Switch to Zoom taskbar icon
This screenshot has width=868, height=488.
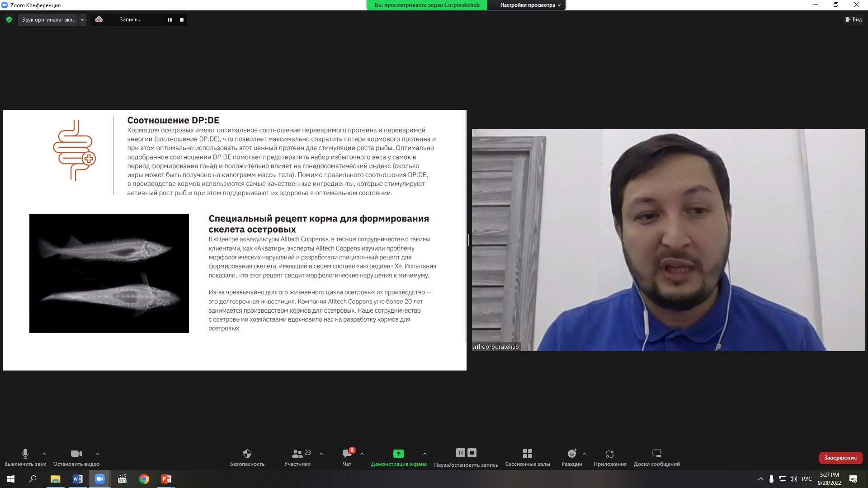pos(99,479)
